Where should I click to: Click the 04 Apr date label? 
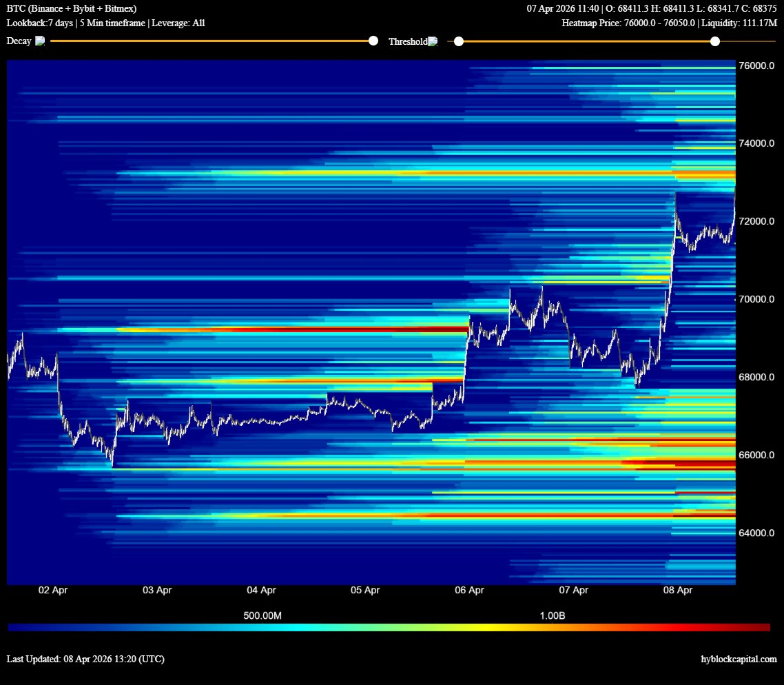(261, 590)
